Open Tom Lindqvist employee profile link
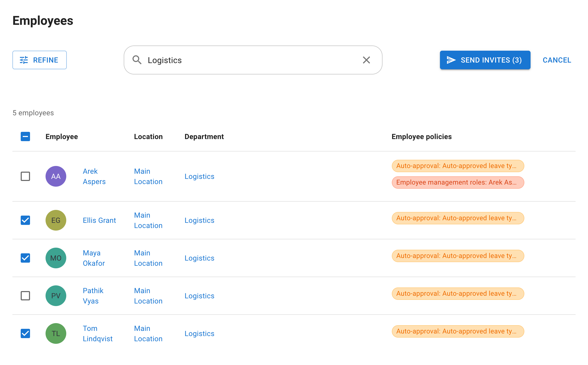The height and width of the screenshot is (365, 588). [98, 333]
